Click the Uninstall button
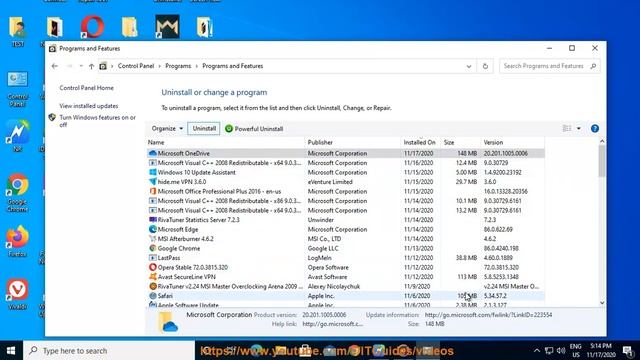Screen dimensions: 640x360 coord(204,129)
